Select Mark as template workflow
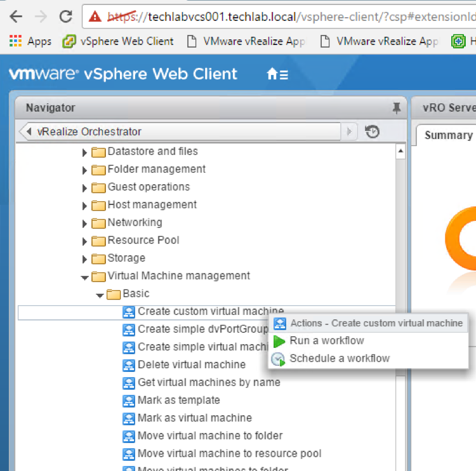Screen dimensions: 476x471 tap(179, 401)
